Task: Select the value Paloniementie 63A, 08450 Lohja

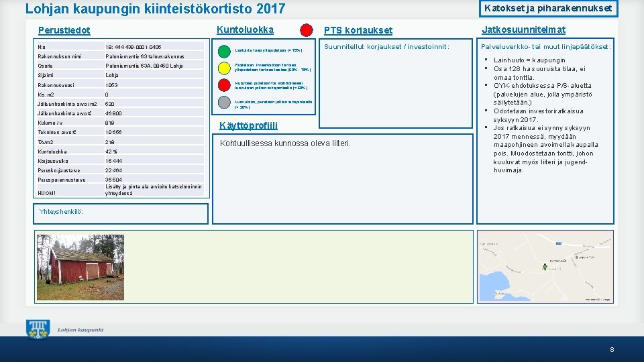Action: [x=144, y=66]
